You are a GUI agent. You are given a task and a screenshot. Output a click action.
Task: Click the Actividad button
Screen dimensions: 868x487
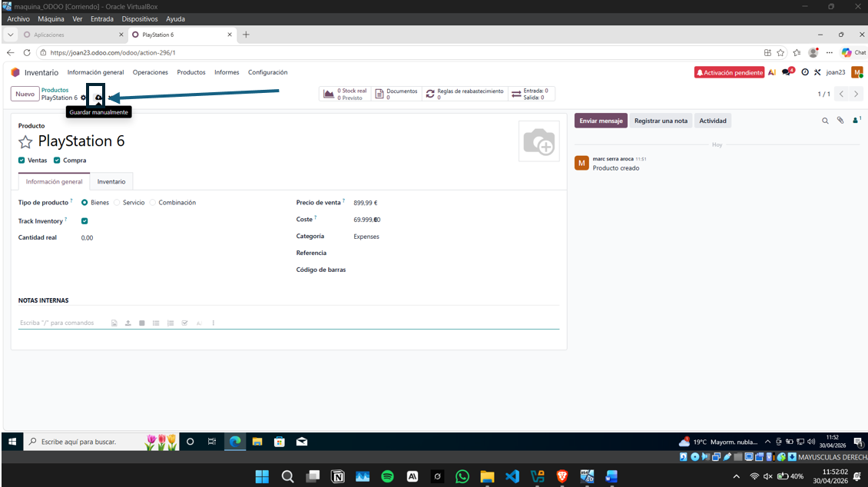coord(712,121)
